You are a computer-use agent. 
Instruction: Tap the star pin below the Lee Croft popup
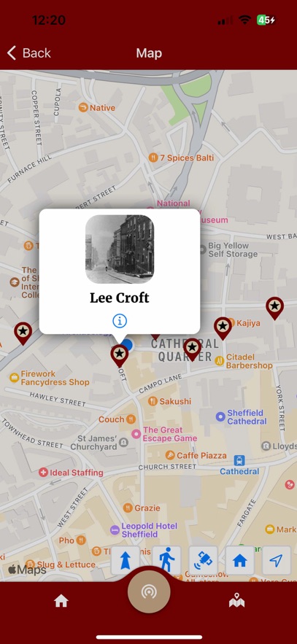120,356
